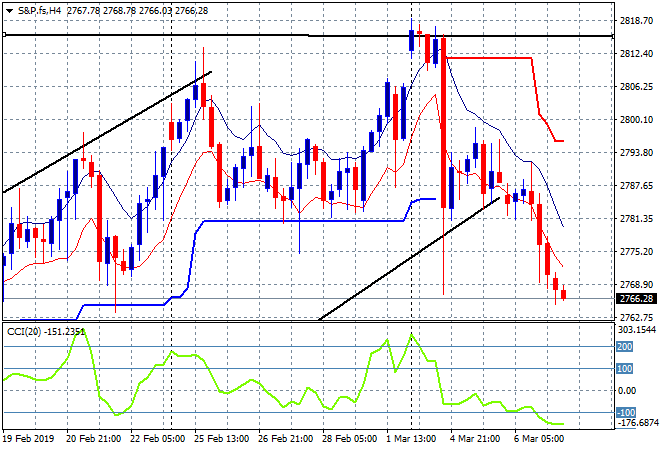Click the 2800.10 price axis label
Viewport: 660px width, 450px height.
click(636, 120)
